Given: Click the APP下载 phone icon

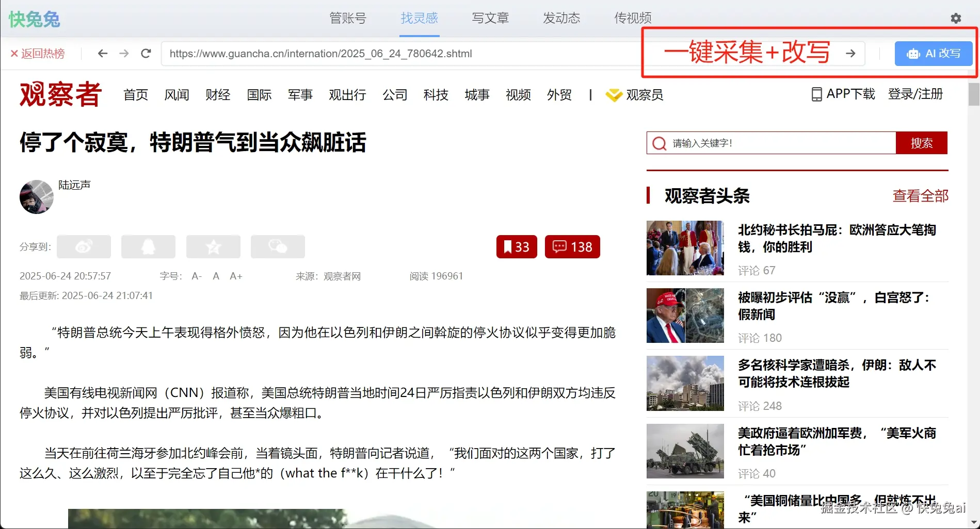Looking at the screenshot, I should click(816, 94).
